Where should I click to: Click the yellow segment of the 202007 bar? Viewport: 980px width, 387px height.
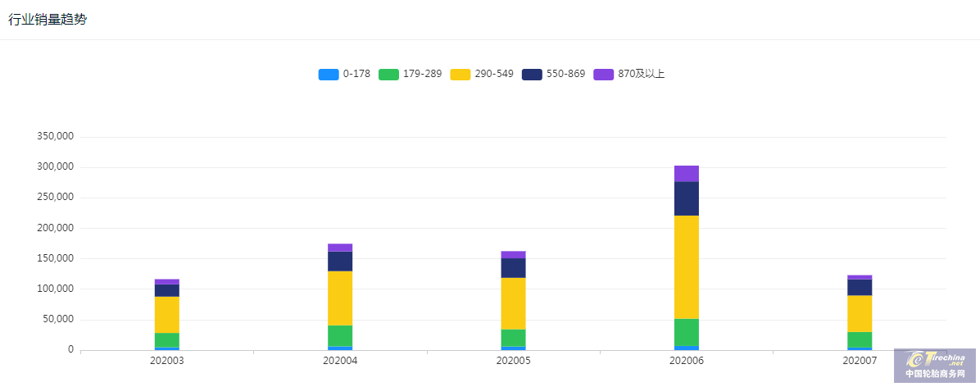pyautogui.click(x=860, y=314)
